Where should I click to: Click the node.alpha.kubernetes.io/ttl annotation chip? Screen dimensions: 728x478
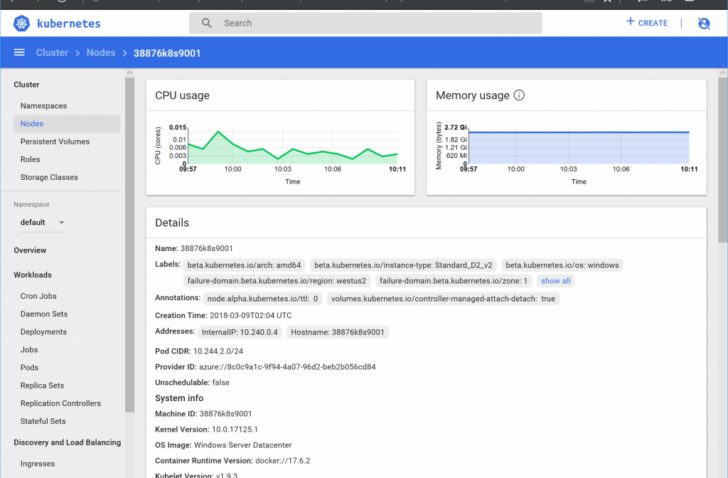tap(262, 298)
